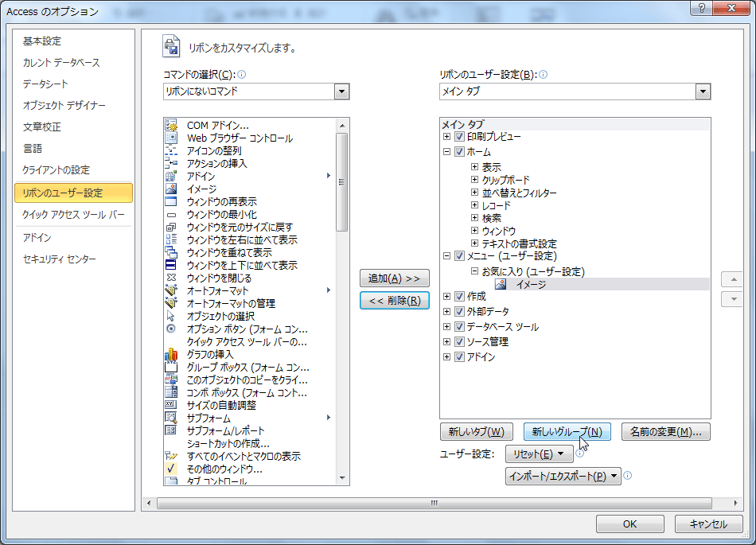Click the グラフの挿入 chart icon
Image resolution: width=756 pixels, height=545 pixels.
pos(171,355)
